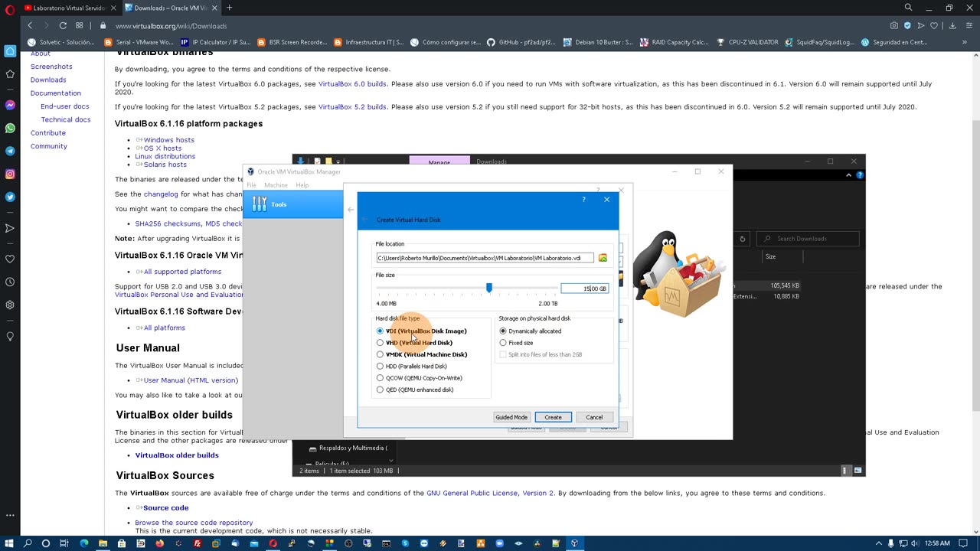Open Opera Messenger sidebar icon

(10, 105)
